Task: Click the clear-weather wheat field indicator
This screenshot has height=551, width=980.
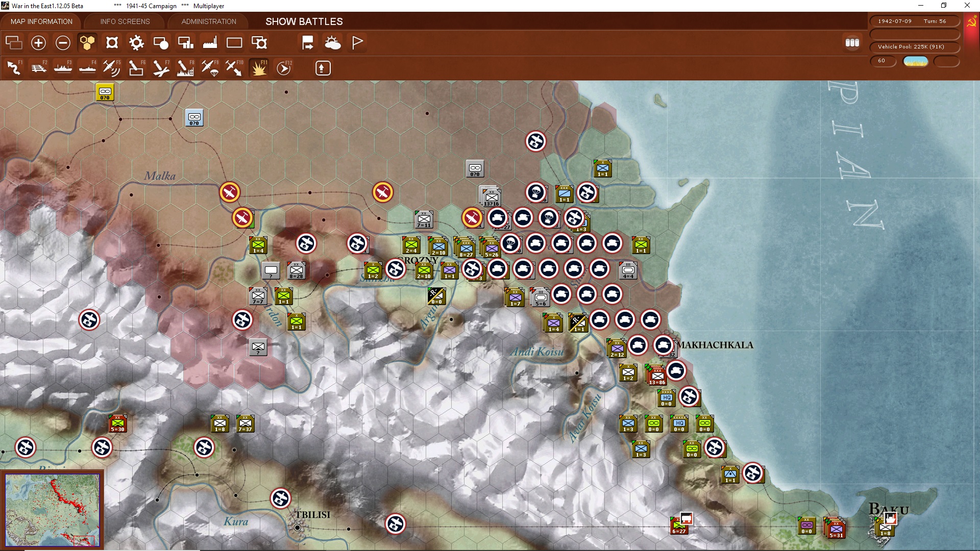Action: click(x=915, y=61)
